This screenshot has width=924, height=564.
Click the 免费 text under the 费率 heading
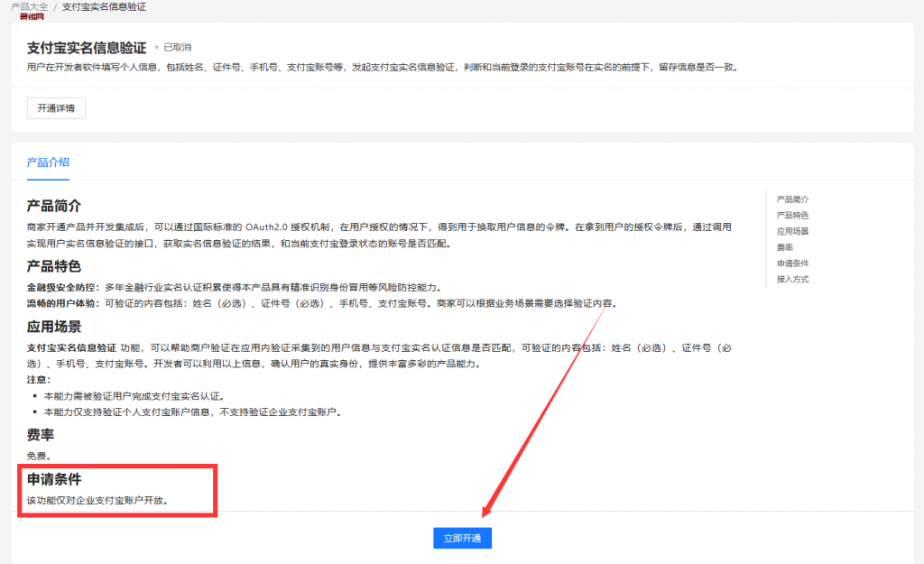click(x=39, y=457)
